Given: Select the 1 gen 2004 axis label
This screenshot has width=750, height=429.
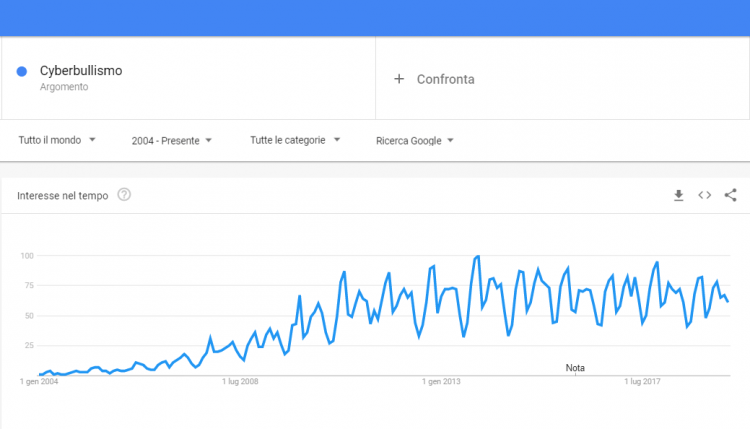Looking at the screenshot, I should point(39,381).
